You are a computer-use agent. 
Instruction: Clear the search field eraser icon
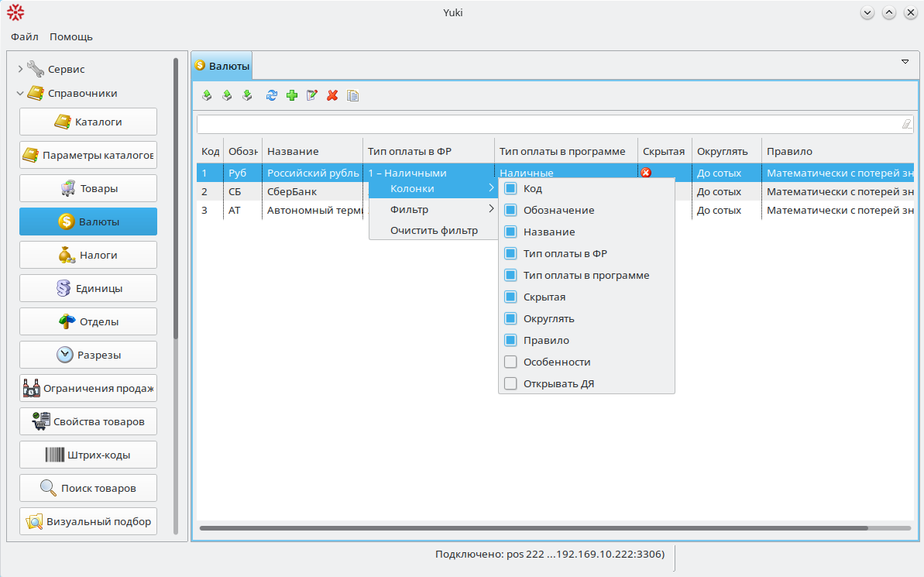coord(906,124)
